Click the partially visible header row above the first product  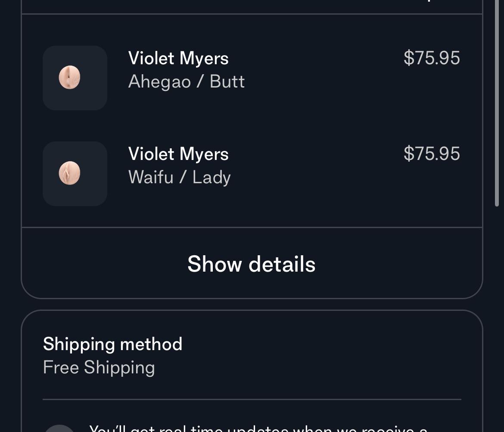[x=252, y=6]
